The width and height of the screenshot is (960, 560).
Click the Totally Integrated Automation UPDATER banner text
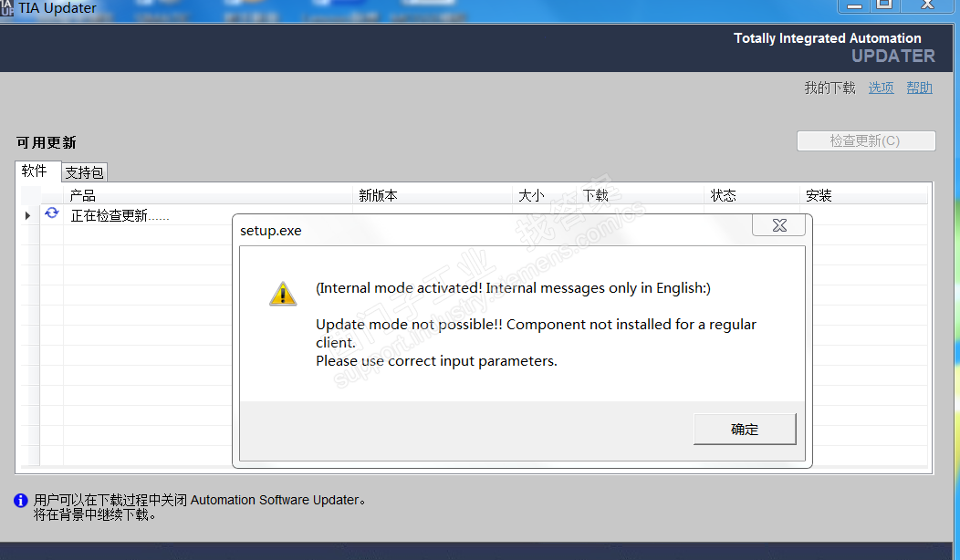834,47
